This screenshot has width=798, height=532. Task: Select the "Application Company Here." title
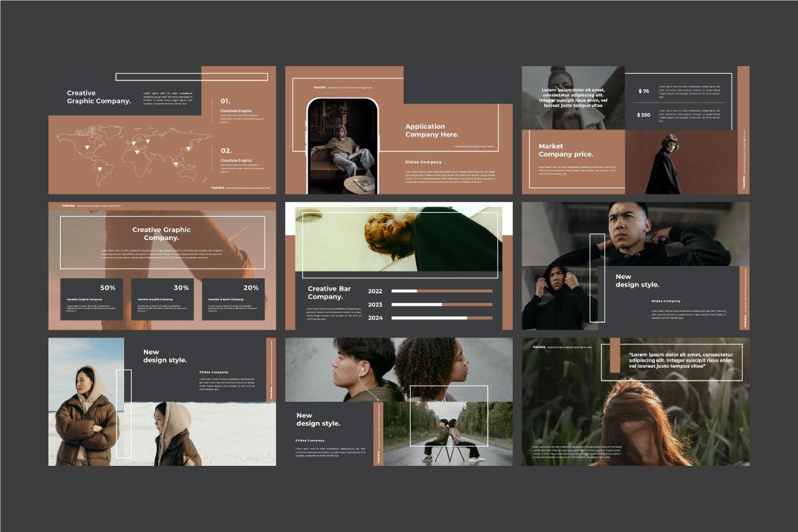432,130
